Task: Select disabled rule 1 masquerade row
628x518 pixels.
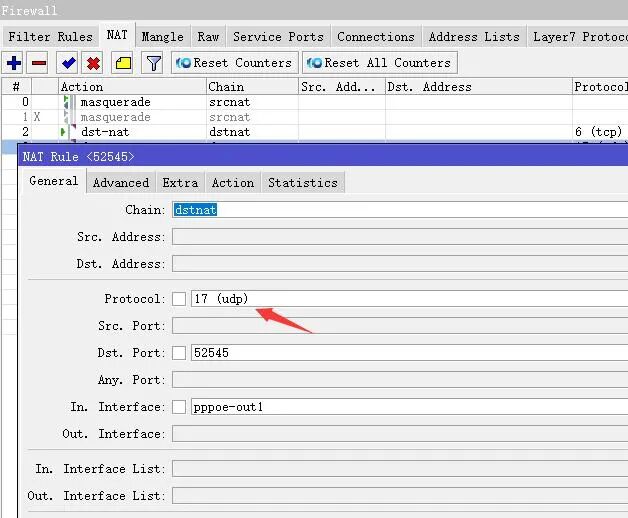Action: [x=315, y=117]
